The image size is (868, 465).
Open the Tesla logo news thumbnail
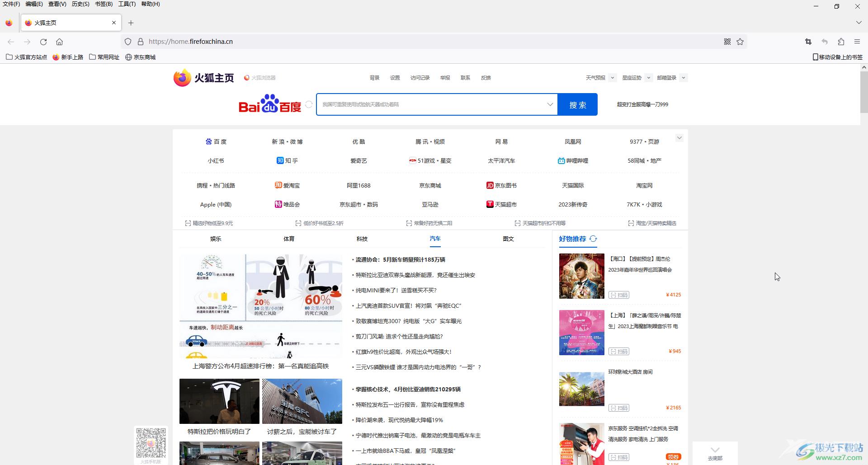219,401
